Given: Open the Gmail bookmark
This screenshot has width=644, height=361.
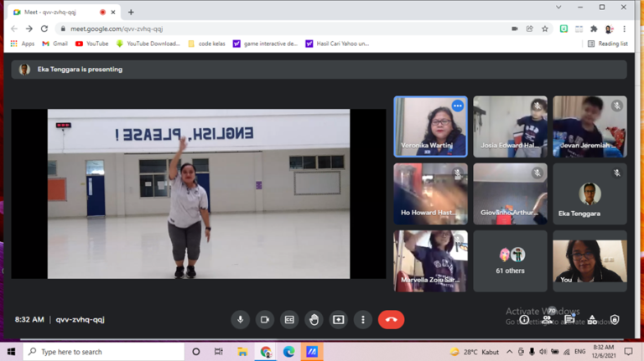Looking at the screenshot, I should 55,44.
